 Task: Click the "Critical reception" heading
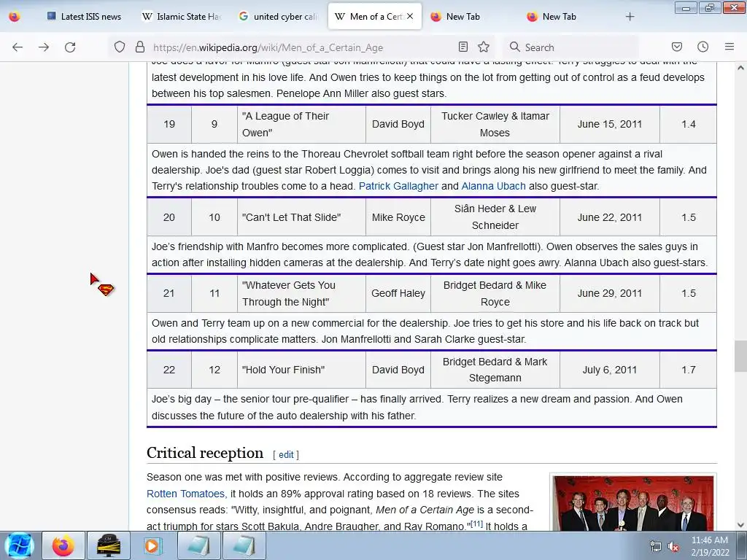coord(205,453)
